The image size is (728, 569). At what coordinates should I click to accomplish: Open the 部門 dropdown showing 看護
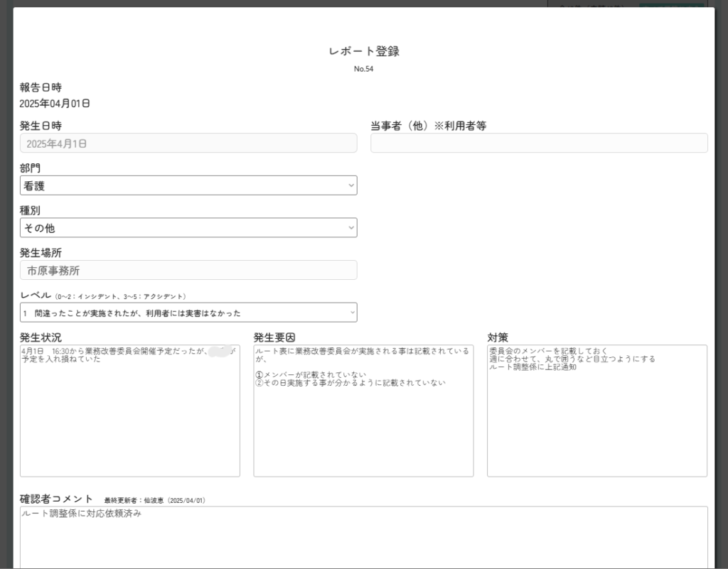pyautogui.click(x=188, y=185)
